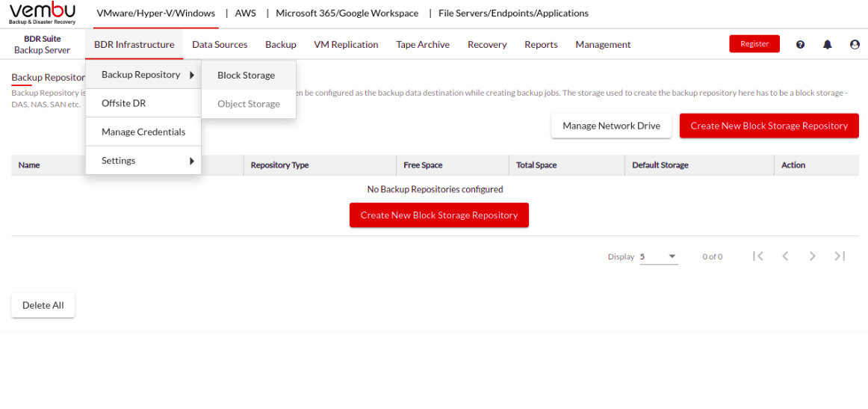This screenshot has height=409, width=868.
Task: Open the notifications bell icon
Action: [827, 44]
